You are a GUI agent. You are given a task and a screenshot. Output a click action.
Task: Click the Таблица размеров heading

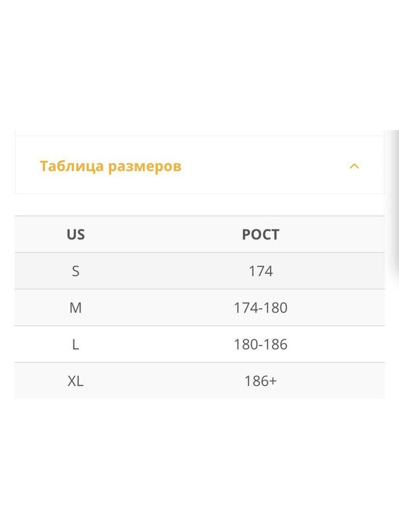111,166
